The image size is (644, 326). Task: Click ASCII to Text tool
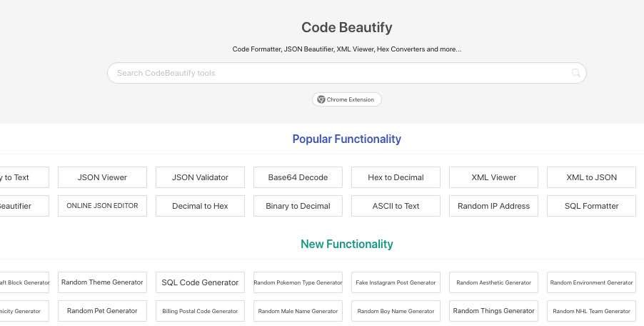pos(396,206)
